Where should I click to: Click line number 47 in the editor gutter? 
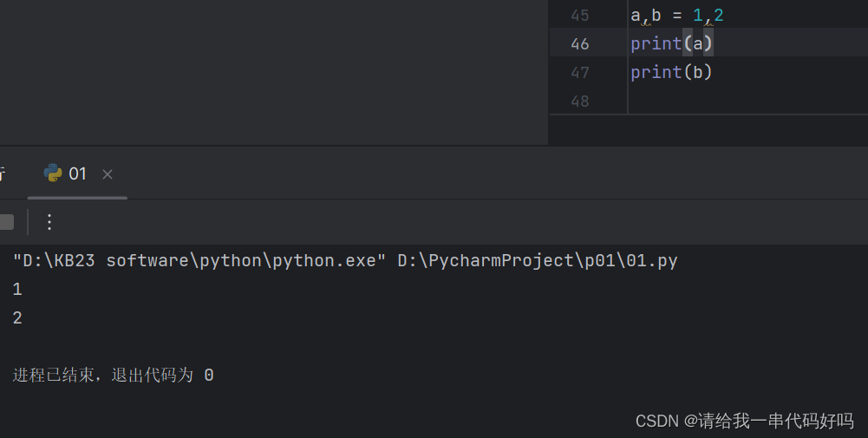(x=580, y=73)
